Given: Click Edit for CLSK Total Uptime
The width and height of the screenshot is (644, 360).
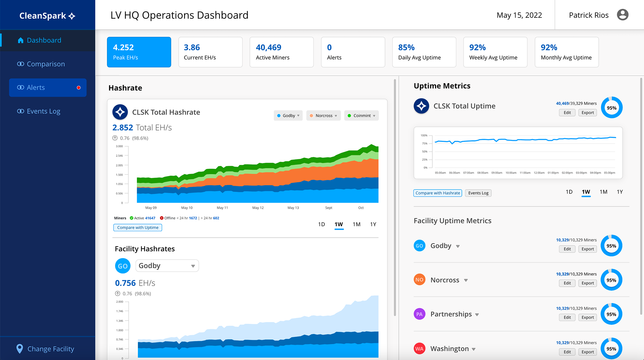Looking at the screenshot, I should pyautogui.click(x=567, y=113).
